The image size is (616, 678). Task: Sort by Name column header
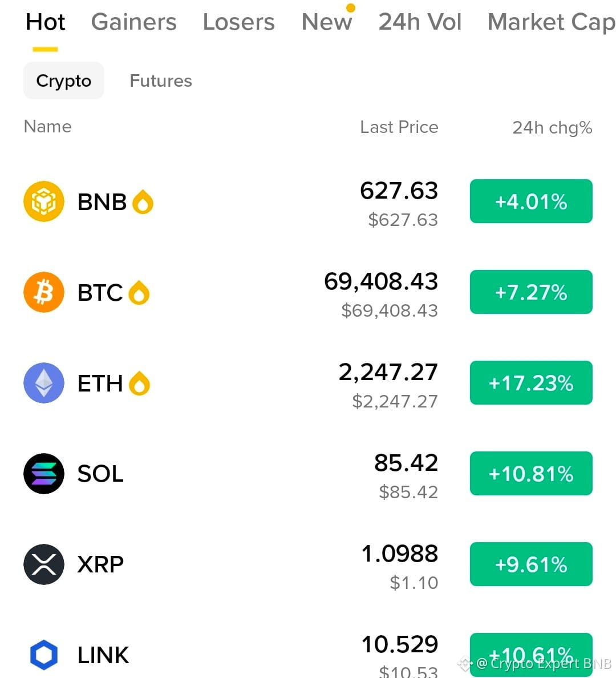[47, 127]
